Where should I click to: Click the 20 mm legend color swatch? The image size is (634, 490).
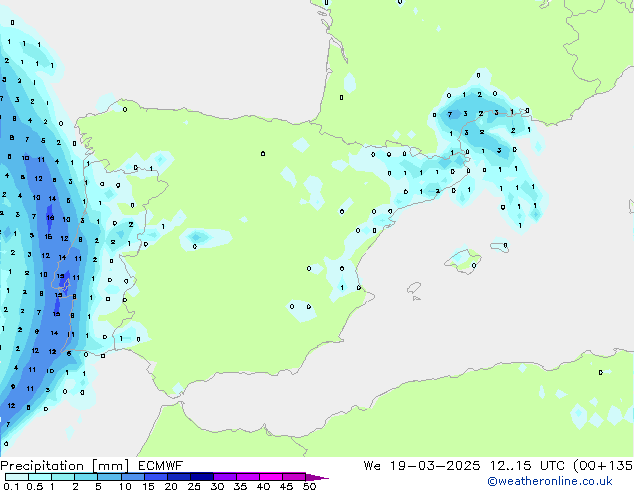point(178,477)
